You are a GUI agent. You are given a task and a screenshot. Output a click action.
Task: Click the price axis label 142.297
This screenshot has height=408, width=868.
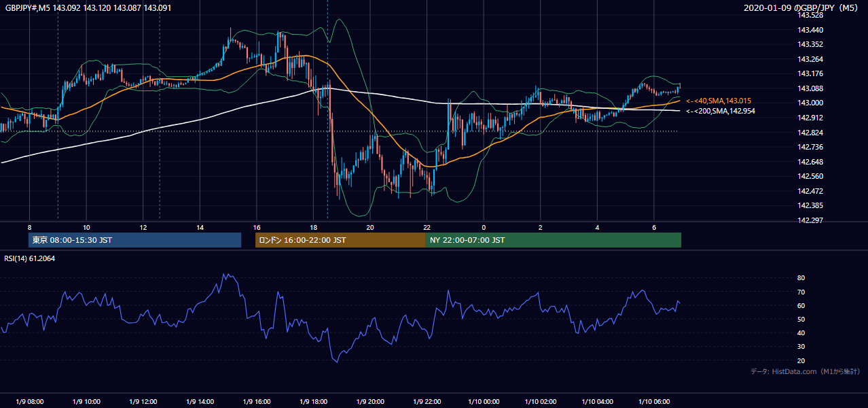(x=810, y=220)
